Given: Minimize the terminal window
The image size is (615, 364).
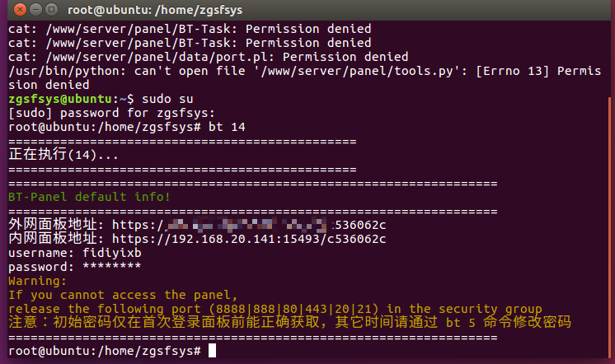Looking at the screenshot, I should click(x=35, y=9).
